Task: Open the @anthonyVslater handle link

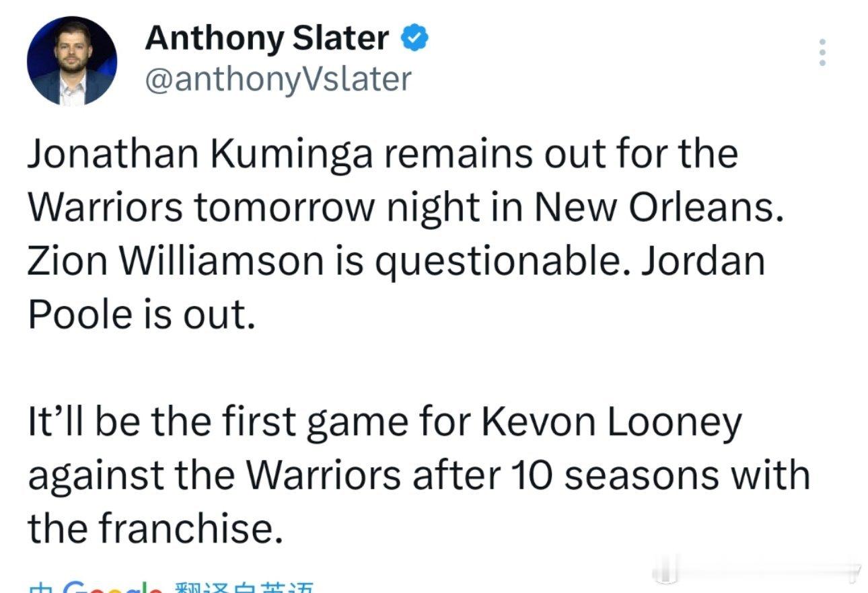Action: point(277,80)
